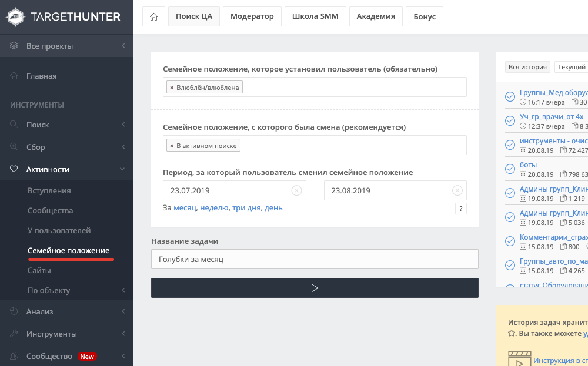The height and width of the screenshot is (366, 588).
Task: Open Вступления in the sidebar
Action: coord(49,190)
